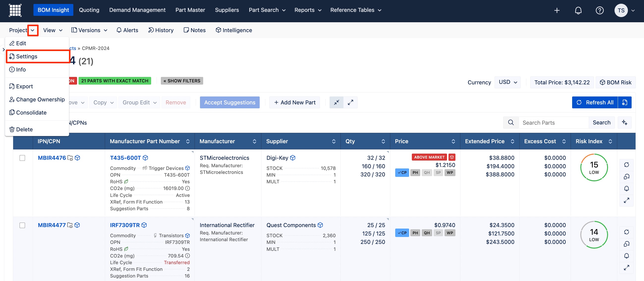Click refresh icon in MBIR4477 row actions
The width and height of the screenshot is (644, 281).
pyautogui.click(x=626, y=232)
